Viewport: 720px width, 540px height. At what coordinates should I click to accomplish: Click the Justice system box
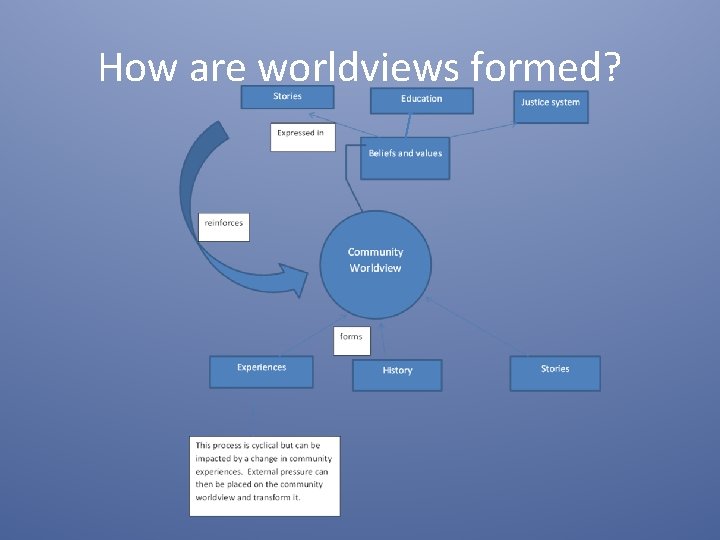pyautogui.click(x=551, y=107)
